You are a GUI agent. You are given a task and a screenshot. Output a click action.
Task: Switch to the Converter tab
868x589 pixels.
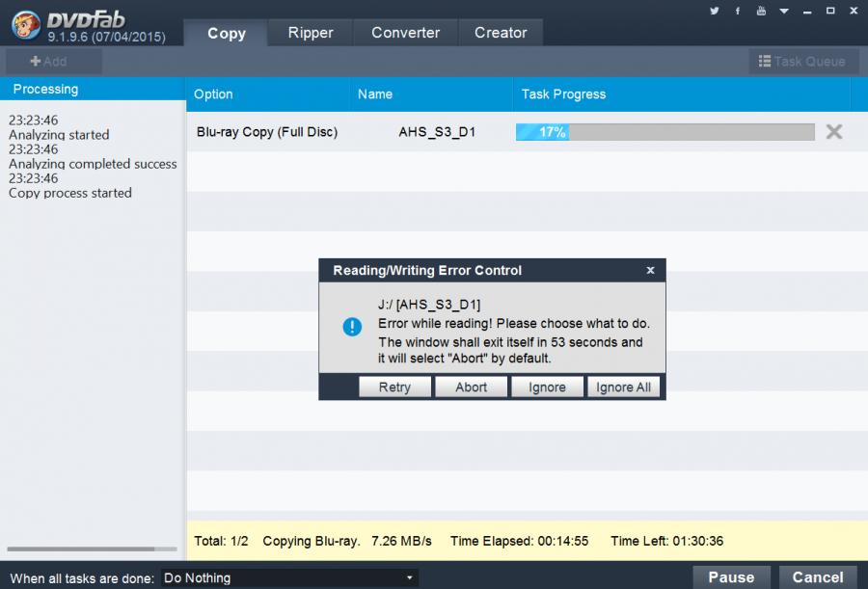coord(406,33)
